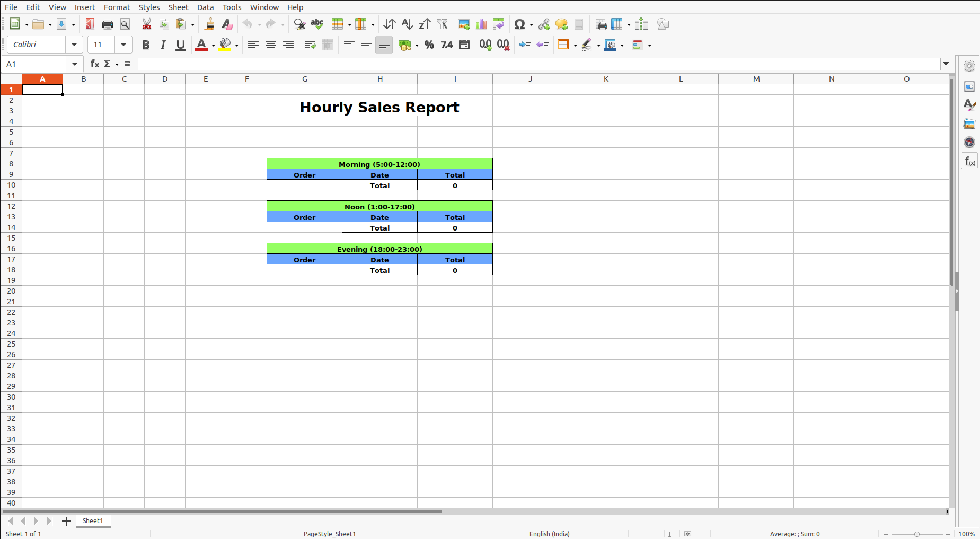Add a new sheet
Screen dimensions: 980x539
click(66, 521)
